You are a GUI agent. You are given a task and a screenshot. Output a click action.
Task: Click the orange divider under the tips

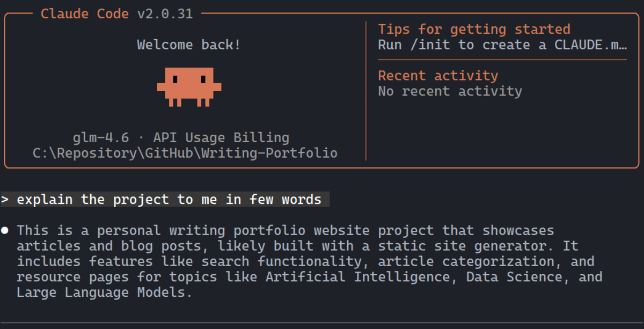click(502, 60)
